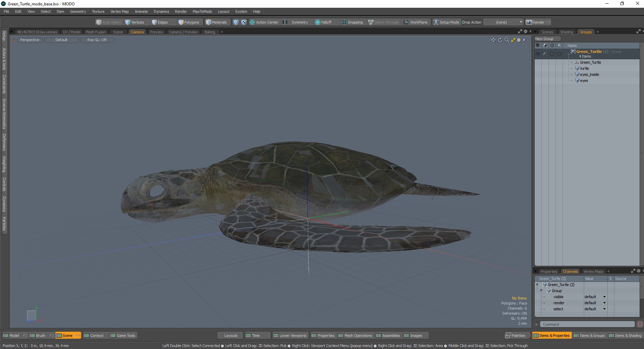Open the Lower Viewports button
The image size is (644, 349).
coord(290,336)
